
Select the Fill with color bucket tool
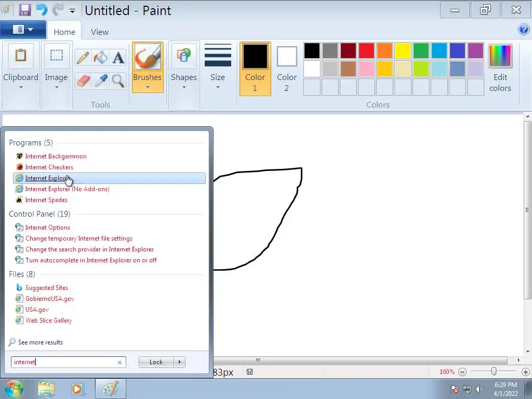click(101, 57)
